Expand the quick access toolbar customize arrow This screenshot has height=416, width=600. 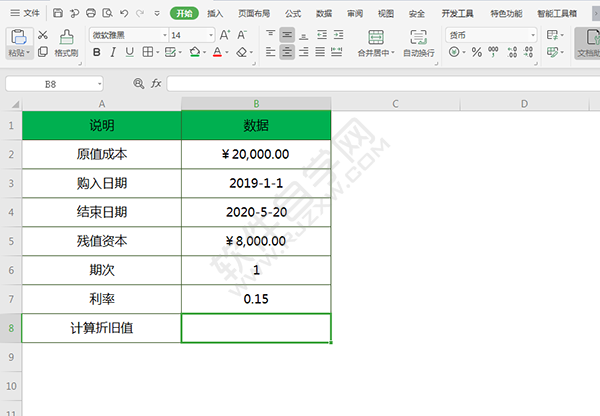(x=157, y=13)
